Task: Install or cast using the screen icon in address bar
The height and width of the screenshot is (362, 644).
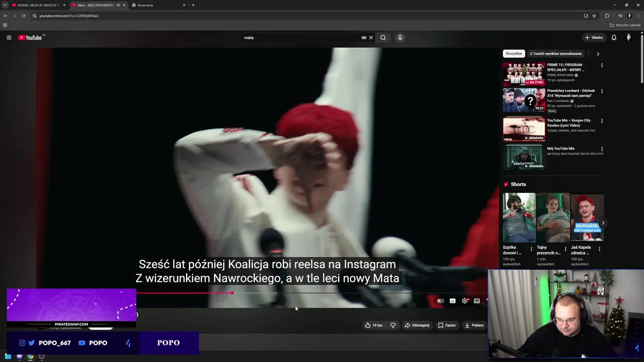Action: click(x=586, y=16)
